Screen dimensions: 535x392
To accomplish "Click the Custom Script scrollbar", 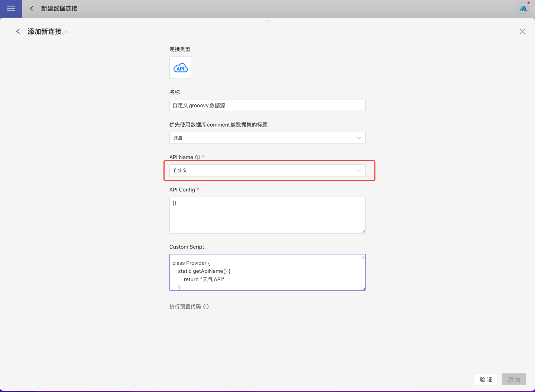I will [x=363, y=258].
